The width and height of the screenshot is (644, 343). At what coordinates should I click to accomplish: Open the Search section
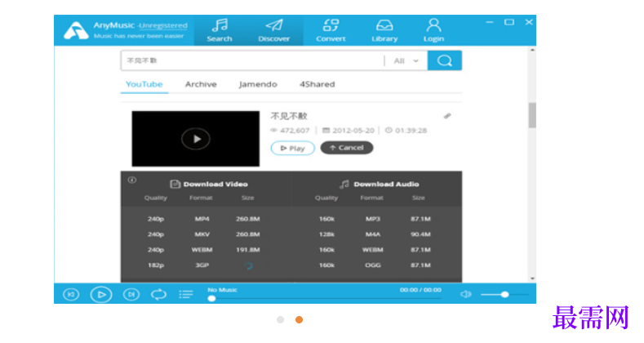coord(220,30)
